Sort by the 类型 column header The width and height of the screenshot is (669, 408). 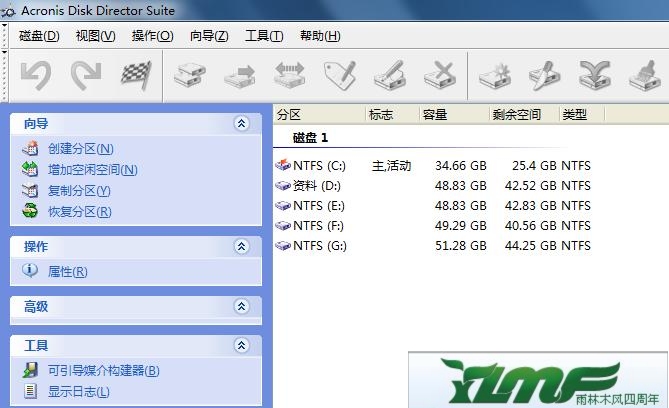[x=582, y=114]
